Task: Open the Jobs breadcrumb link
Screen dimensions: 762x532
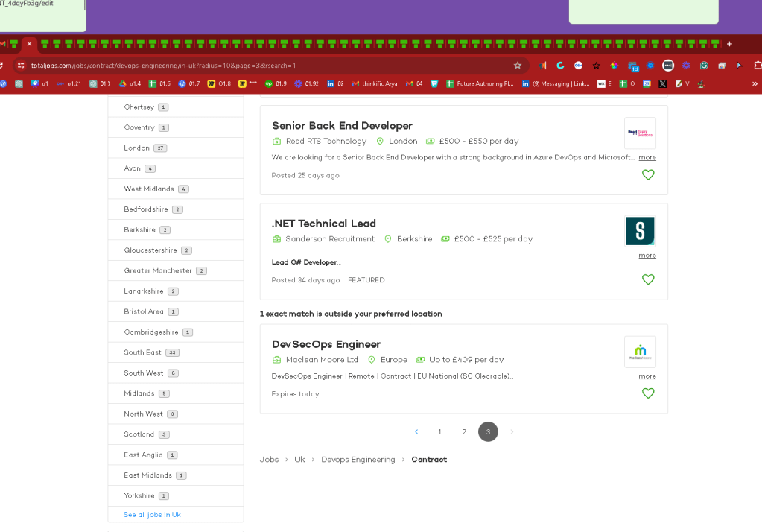Action: pos(269,460)
